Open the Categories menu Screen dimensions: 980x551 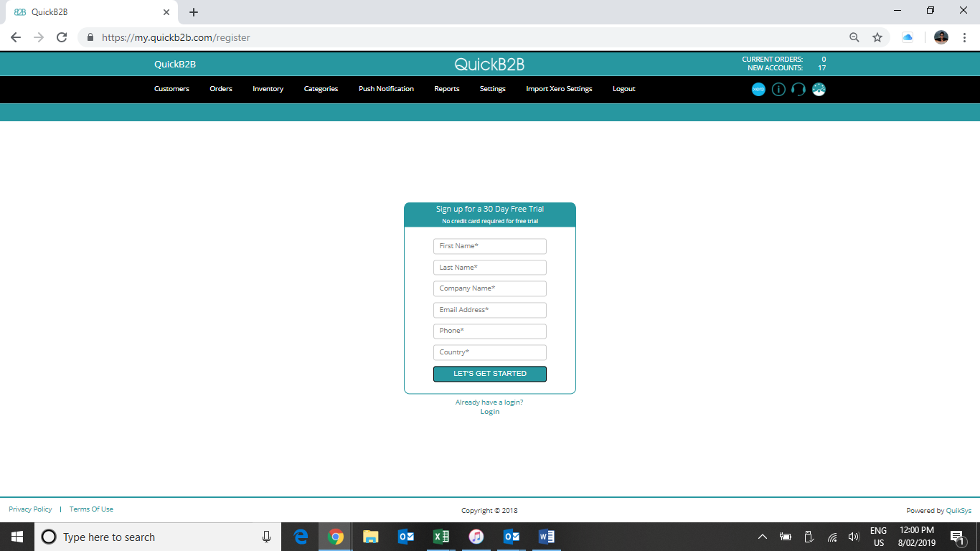tap(321, 89)
